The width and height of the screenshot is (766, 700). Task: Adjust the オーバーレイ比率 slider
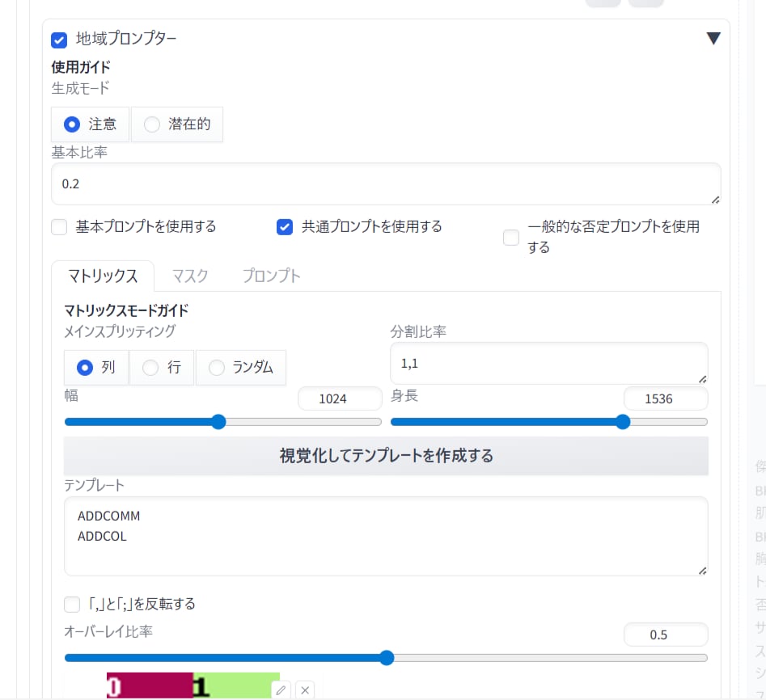[x=386, y=658]
